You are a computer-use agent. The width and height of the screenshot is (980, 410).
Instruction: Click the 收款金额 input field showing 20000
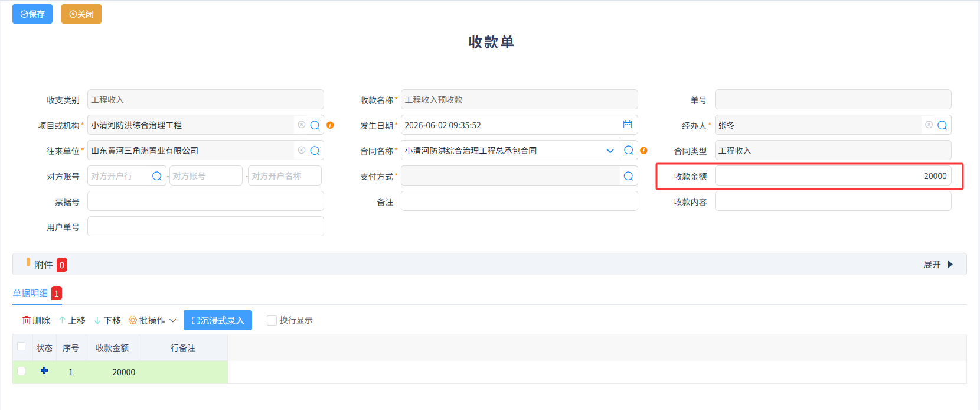click(x=833, y=176)
